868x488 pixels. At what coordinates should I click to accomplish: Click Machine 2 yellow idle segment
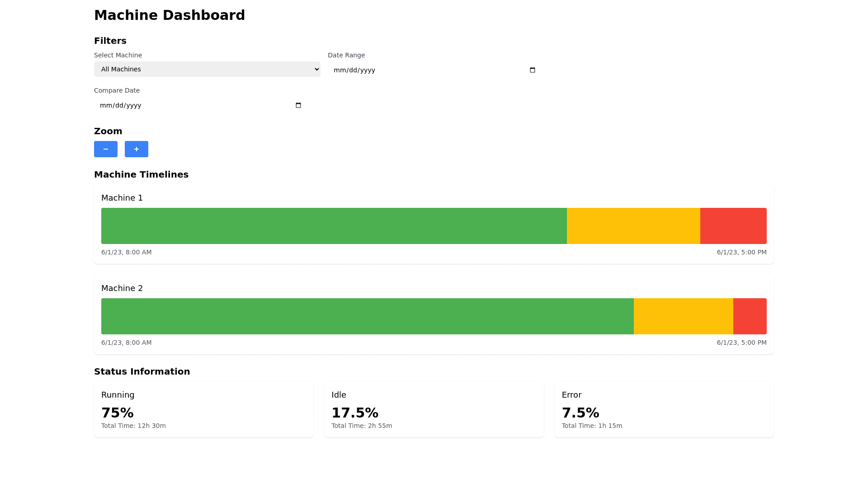(683, 316)
